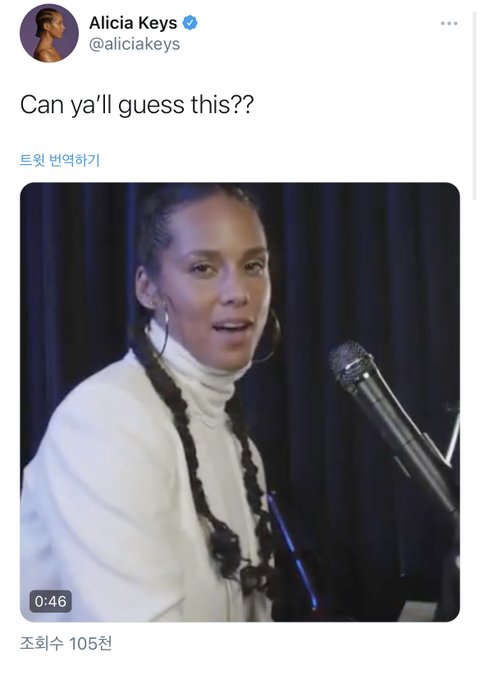Click the vertical scrollbar on the right edge

coord(474,100)
